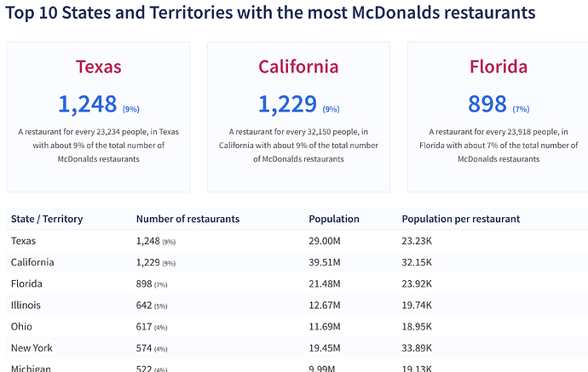The height and width of the screenshot is (372, 588).
Task: Click the 1,229 figure in California card
Action: [x=288, y=104]
